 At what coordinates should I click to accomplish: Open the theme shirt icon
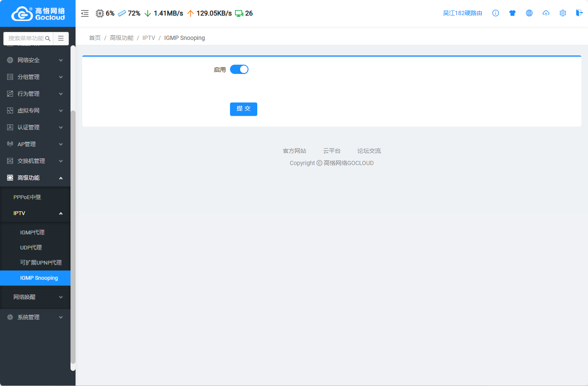coord(512,13)
